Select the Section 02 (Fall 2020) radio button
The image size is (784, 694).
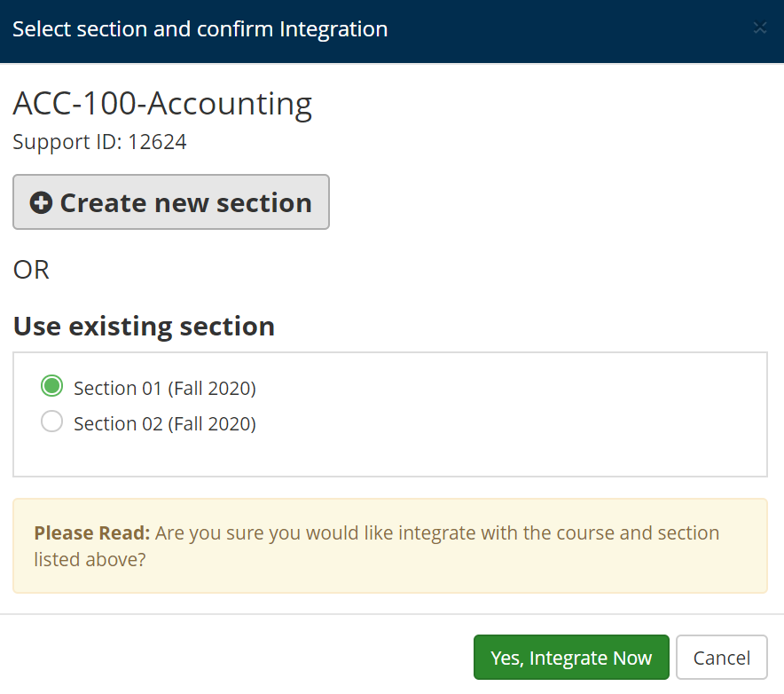52,422
